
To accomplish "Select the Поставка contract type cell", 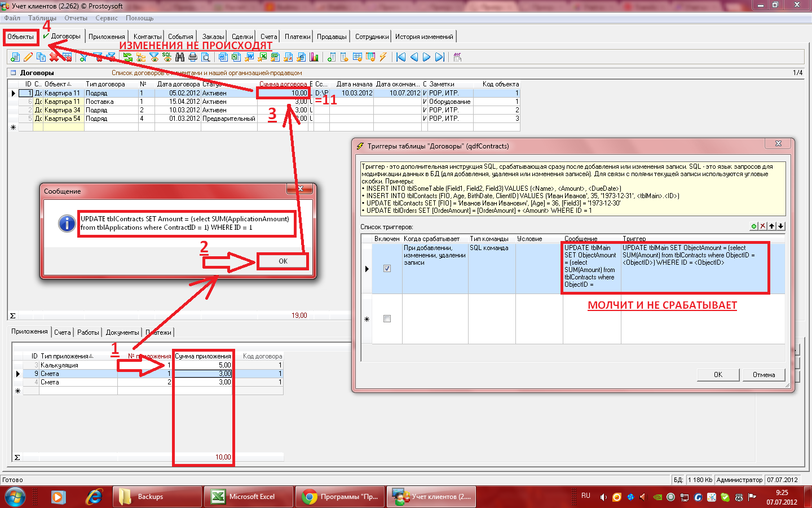I will (111, 102).
